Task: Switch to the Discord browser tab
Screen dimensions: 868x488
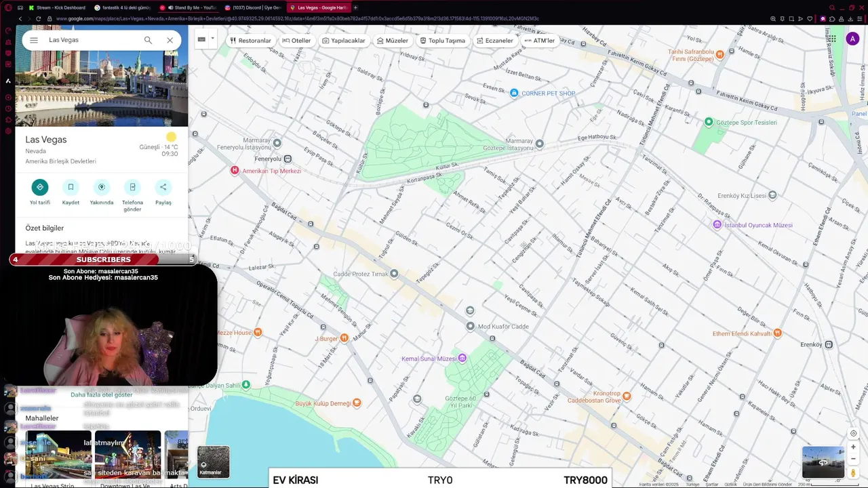Action: [x=252, y=7]
